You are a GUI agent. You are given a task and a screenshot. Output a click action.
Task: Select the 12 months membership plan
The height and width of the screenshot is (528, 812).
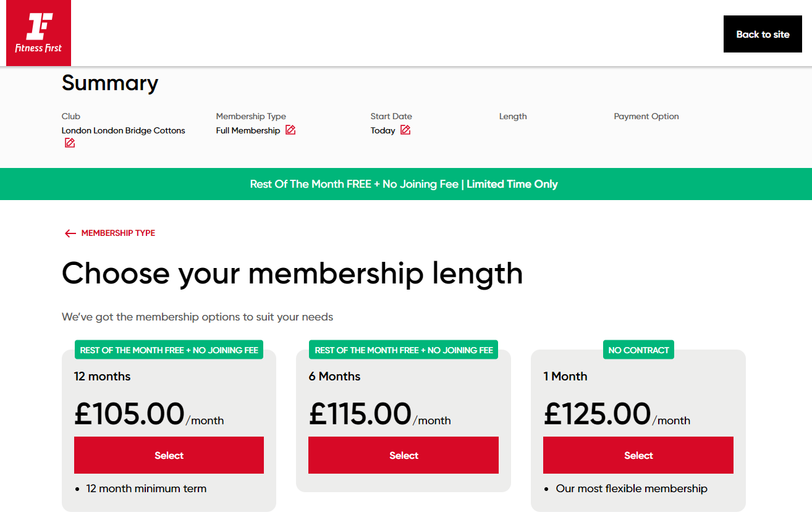click(169, 455)
